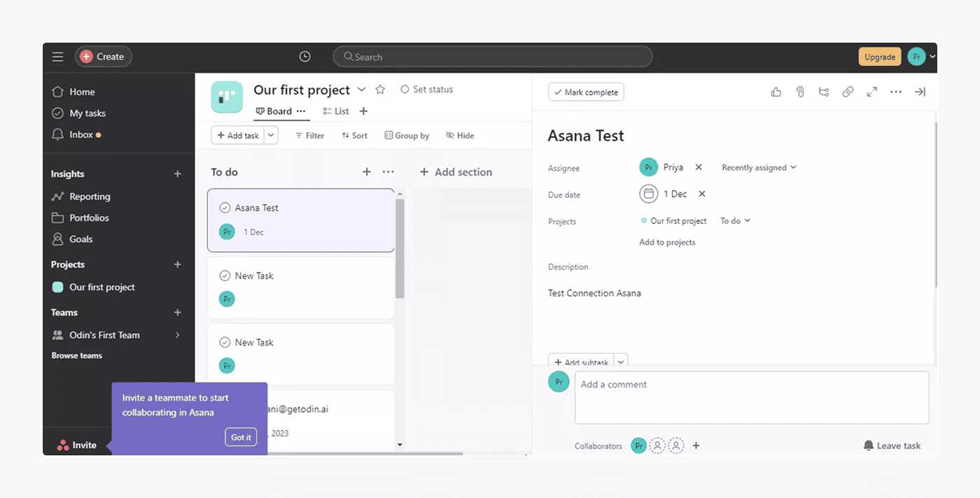Check off the second New Task card
Viewport: 980px width, 498px height.
pos(225,342)
